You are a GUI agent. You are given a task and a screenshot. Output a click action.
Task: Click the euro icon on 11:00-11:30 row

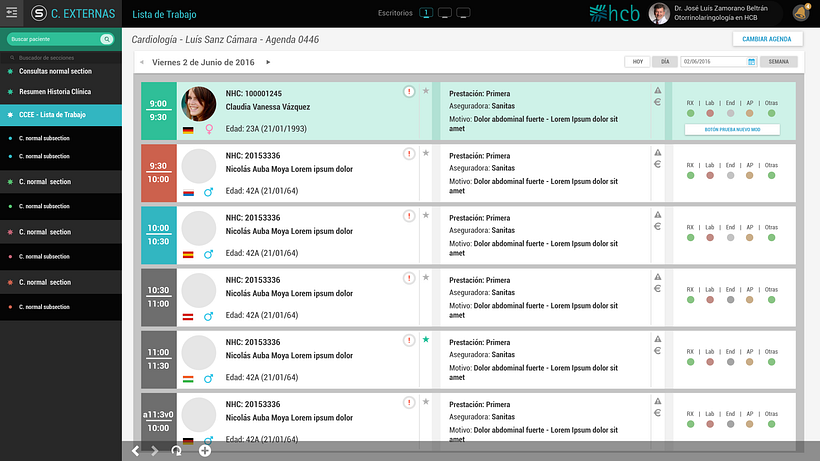pyautogui.click(x=657, y=351)
